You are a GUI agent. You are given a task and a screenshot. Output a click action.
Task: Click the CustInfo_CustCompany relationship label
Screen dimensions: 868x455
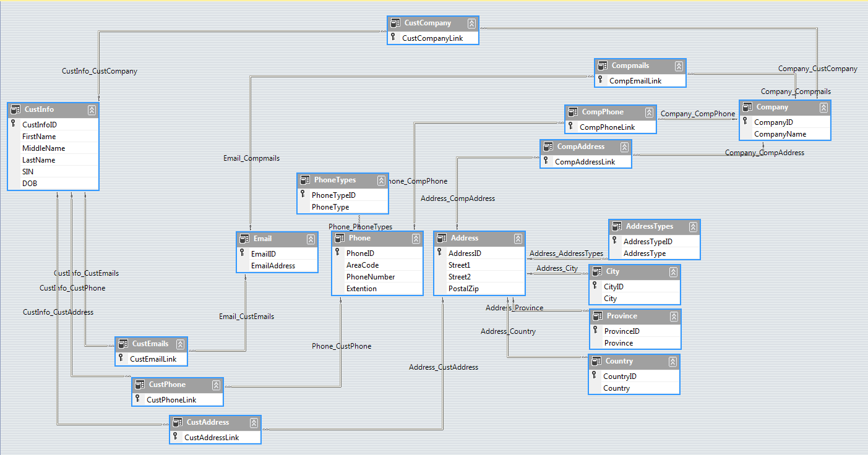pos(99,71)
